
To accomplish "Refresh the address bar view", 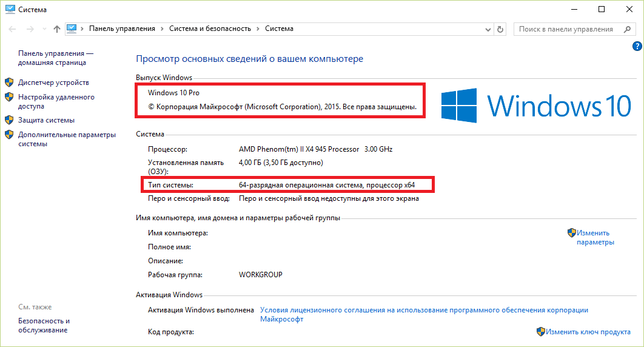I will click(500, 29).
